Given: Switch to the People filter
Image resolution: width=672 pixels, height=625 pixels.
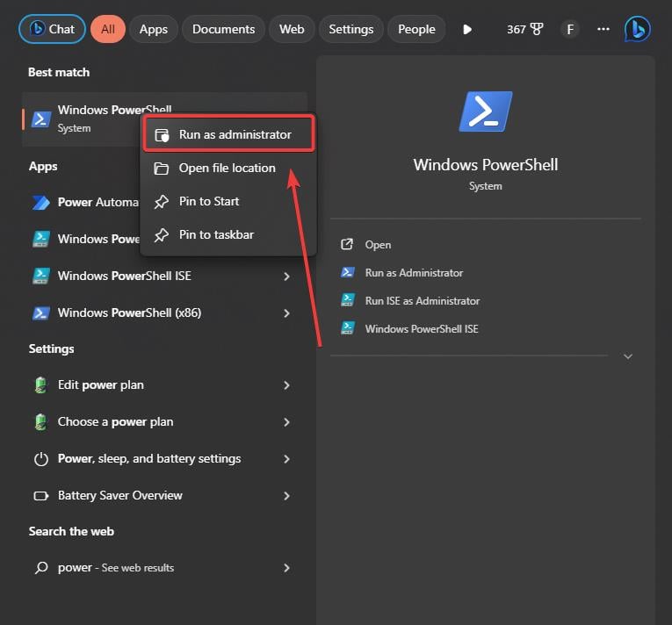Looking at the screenshot, I should click(x=416, y=29).
